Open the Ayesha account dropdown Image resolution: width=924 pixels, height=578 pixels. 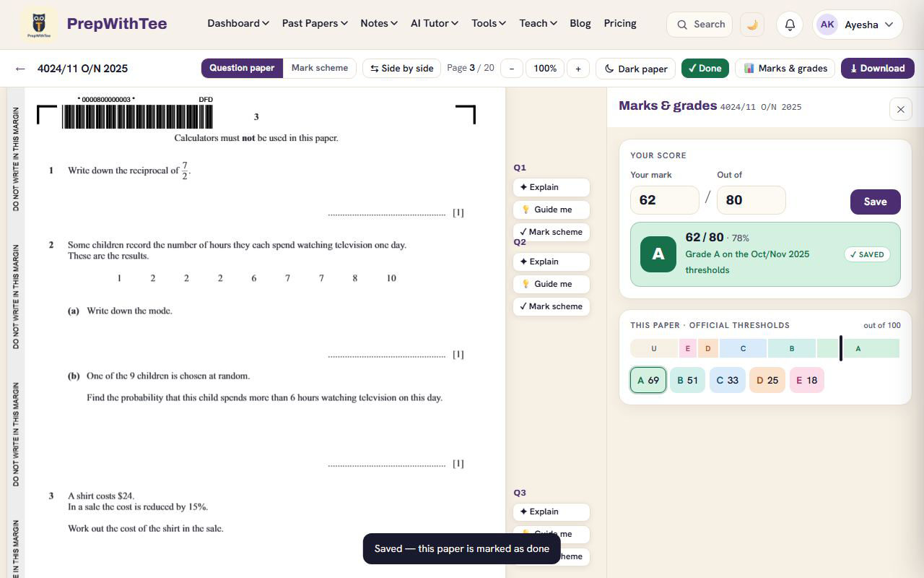click(858, 25)
